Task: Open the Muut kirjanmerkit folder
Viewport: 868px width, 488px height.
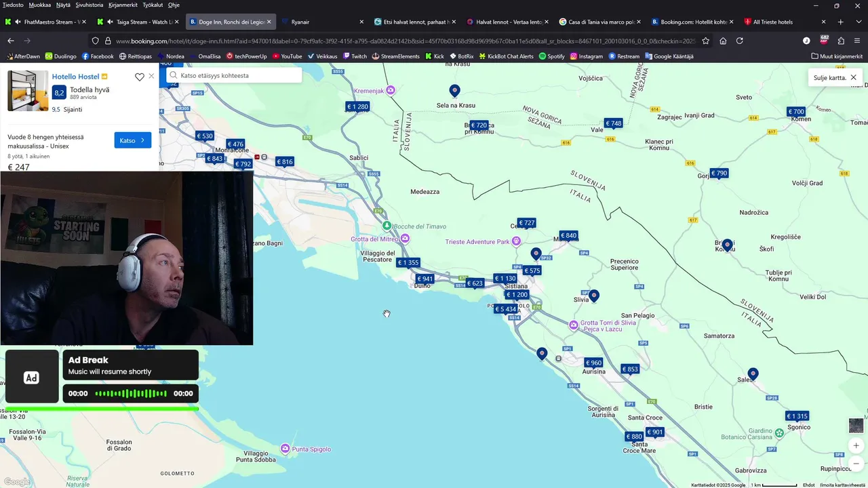Action: pyautogui.click(x=837, y=56)
